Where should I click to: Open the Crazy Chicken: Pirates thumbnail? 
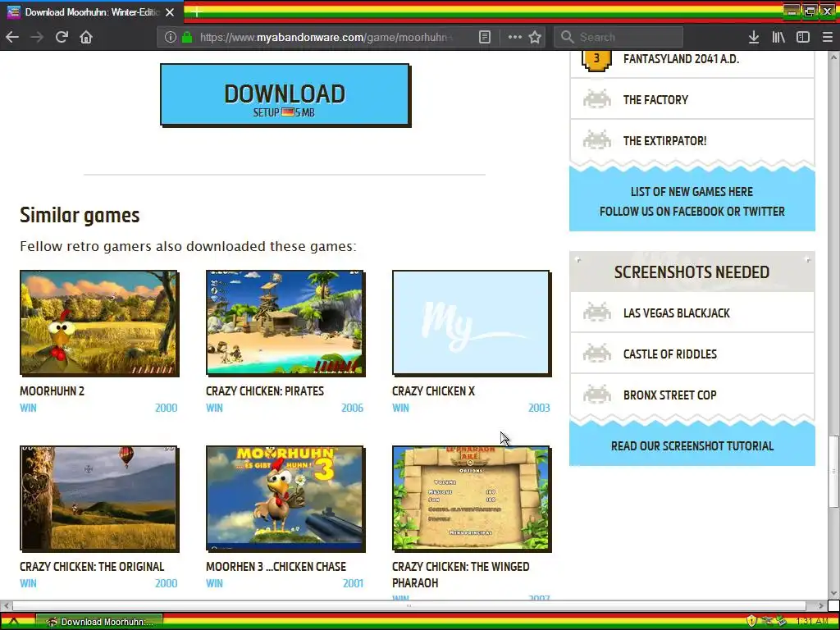(285, 323)
